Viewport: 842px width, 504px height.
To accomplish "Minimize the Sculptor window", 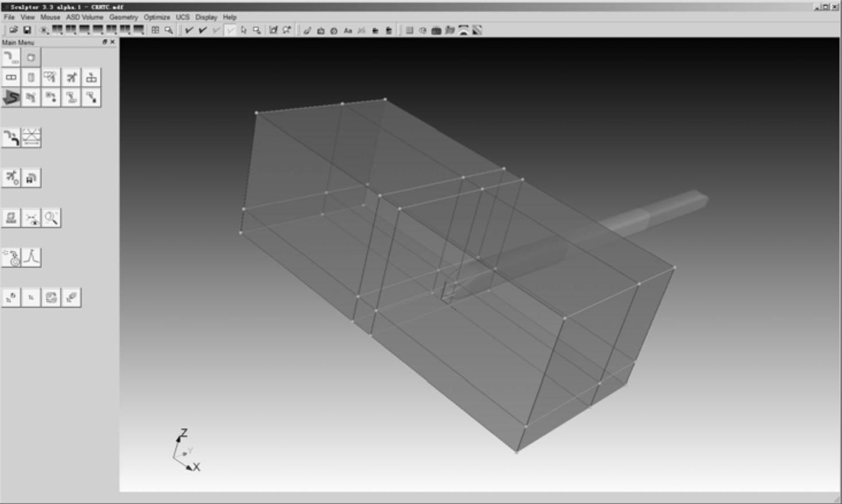I will pos(817,6).
